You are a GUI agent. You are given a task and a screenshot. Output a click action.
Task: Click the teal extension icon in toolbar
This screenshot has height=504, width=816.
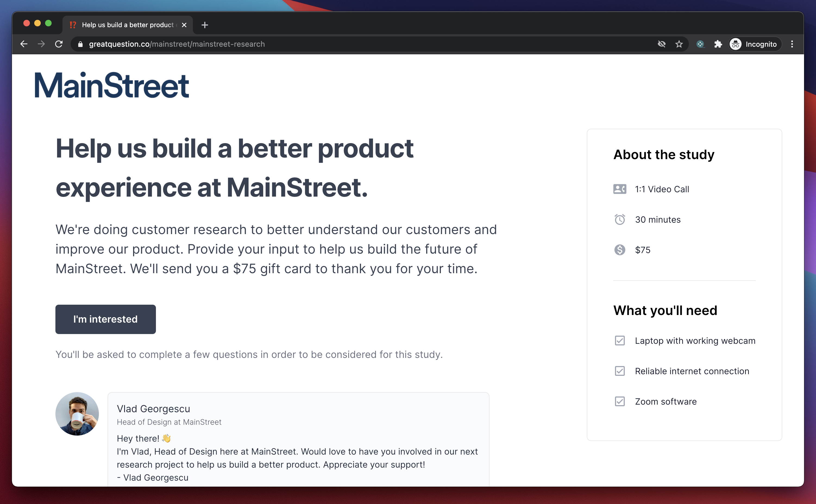[x=700, y=44]
